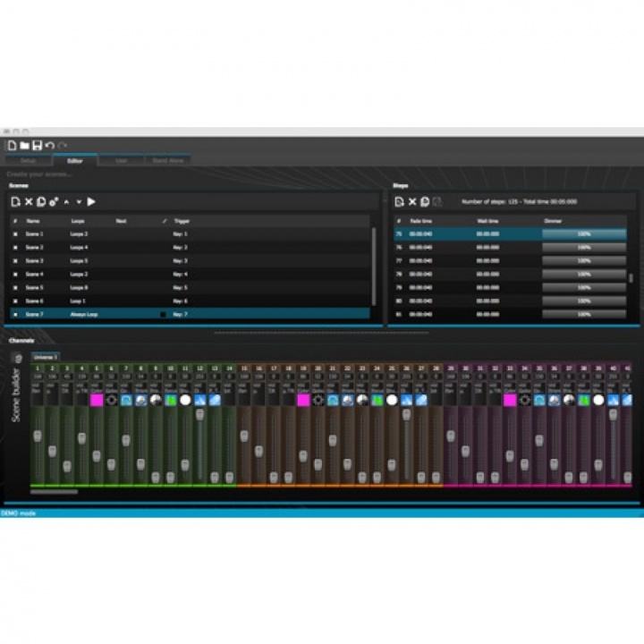
Task: Open a project with the folder icon
Action: (24, 146)
